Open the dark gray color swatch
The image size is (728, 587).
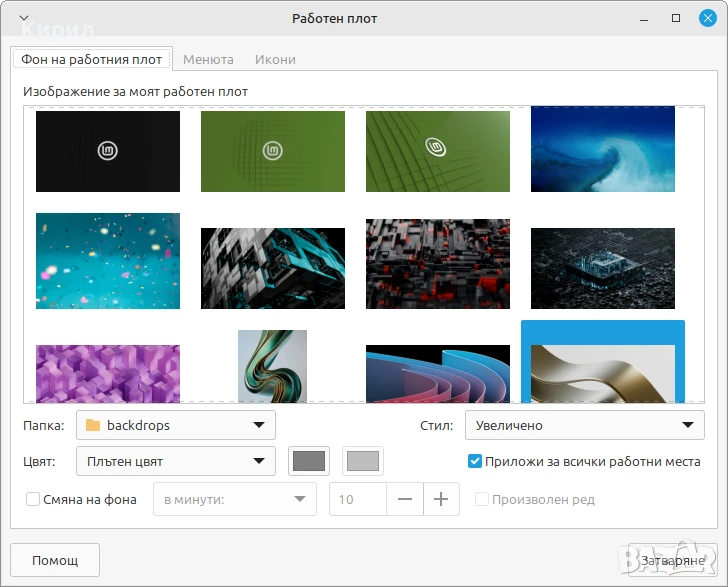pos(309,461)
